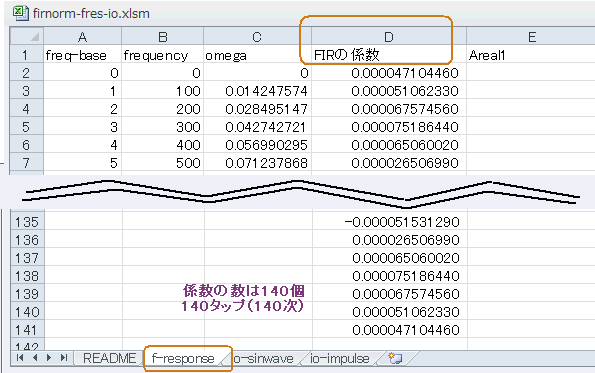This screenshot has height=373, width=595.
Task: Select column C header
Action: pos(257,36)
